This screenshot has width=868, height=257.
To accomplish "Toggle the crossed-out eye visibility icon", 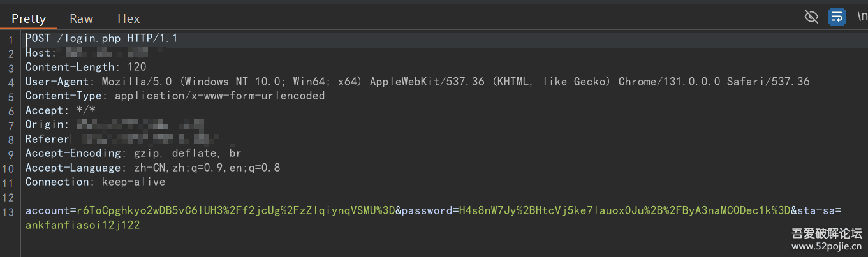I will [x=811, y=17].
